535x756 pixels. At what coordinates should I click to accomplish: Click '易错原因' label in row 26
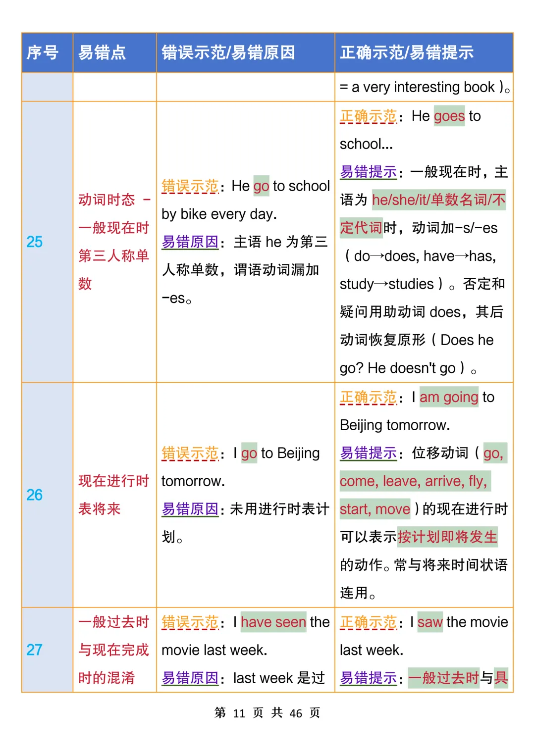190,509
